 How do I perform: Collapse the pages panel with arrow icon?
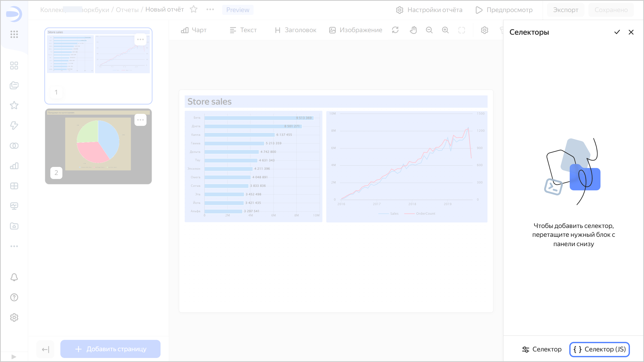coord(45,349)
